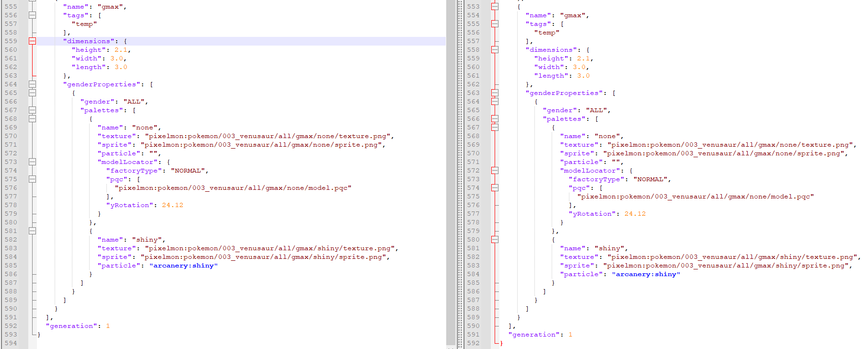Collapse the "dimensions" fold at right line 558

pos(495,50)
